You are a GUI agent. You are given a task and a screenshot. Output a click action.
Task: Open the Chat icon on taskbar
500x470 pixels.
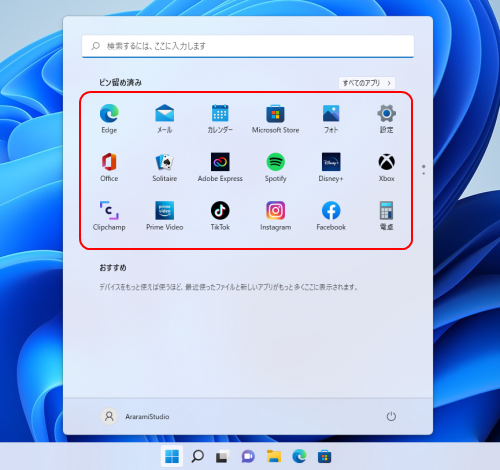tap(248, 456)
